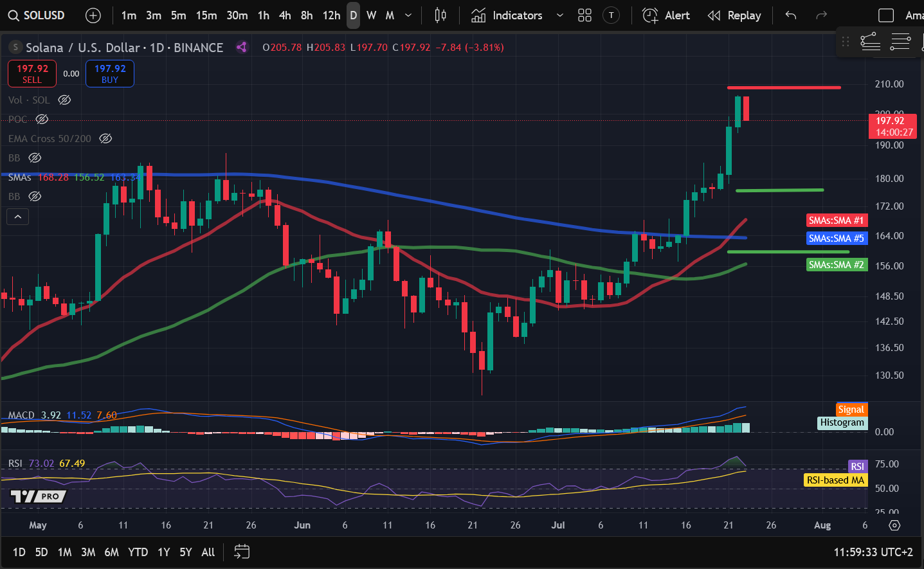This screenshot has width=924, height=569.
Task: Set chart range to 6M
Action: coord(112,552)
